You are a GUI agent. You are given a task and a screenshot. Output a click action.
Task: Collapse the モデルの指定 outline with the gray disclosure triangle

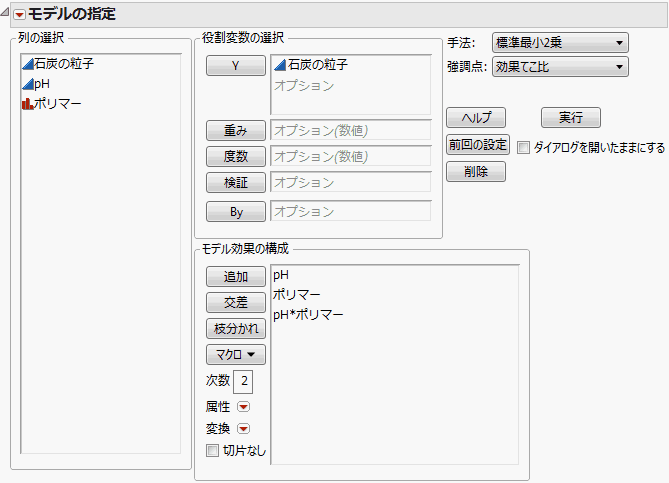tap(5, 12)
